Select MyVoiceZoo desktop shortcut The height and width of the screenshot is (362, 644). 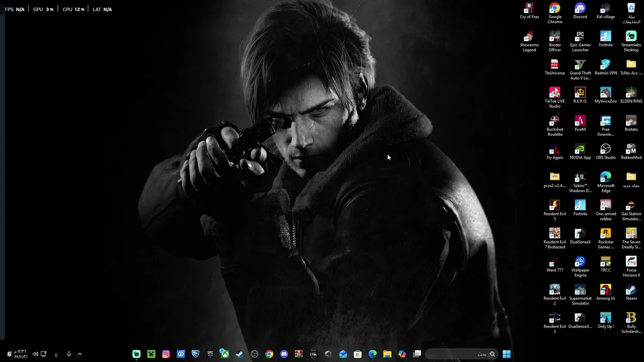pyautogui.click(x=605, y=96)
